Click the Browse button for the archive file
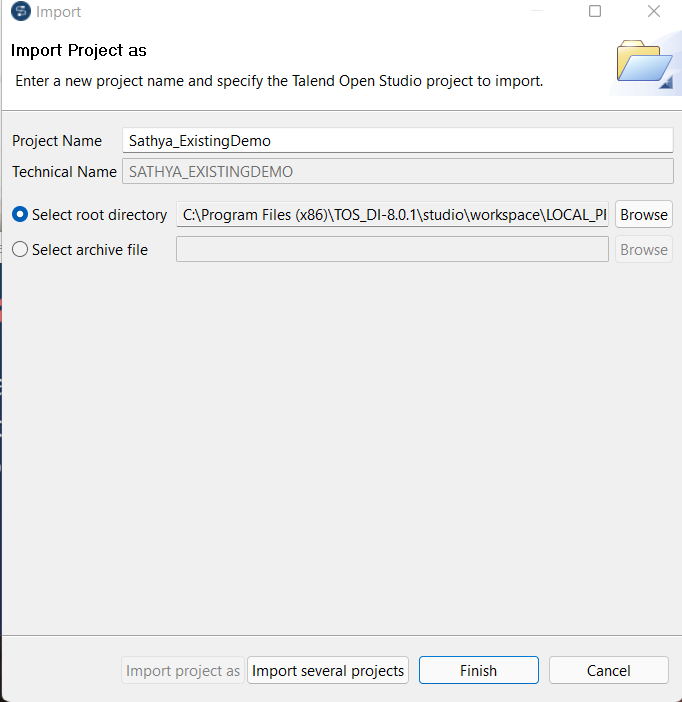 tap(644, 249)
